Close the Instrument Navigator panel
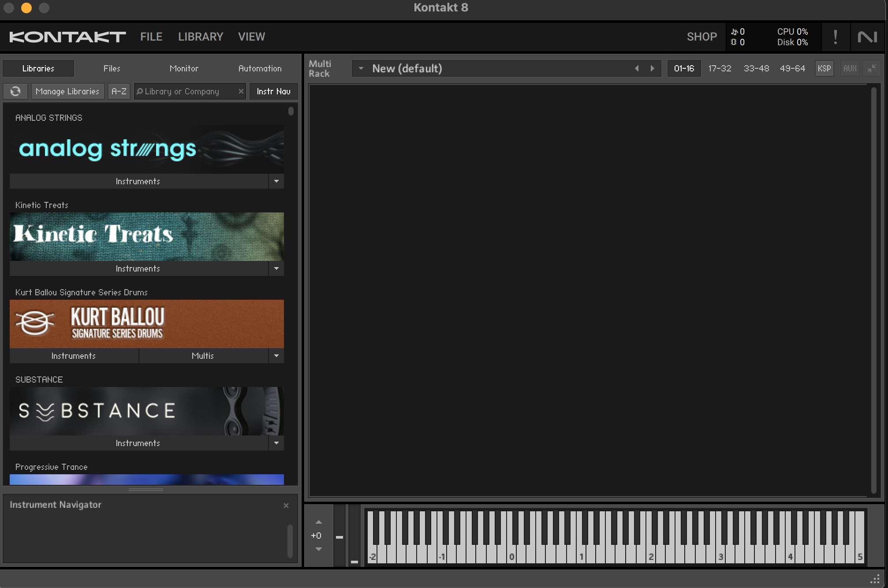This screenshot has width=888, height=588. point(286,506)
